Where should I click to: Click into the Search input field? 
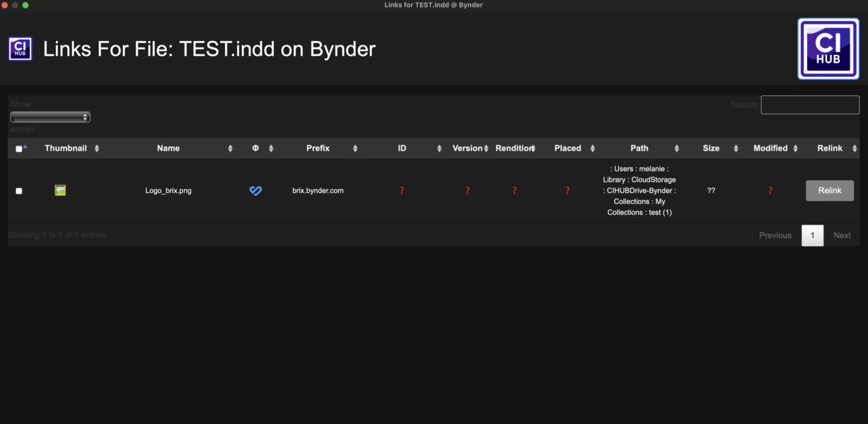(810, 105)
